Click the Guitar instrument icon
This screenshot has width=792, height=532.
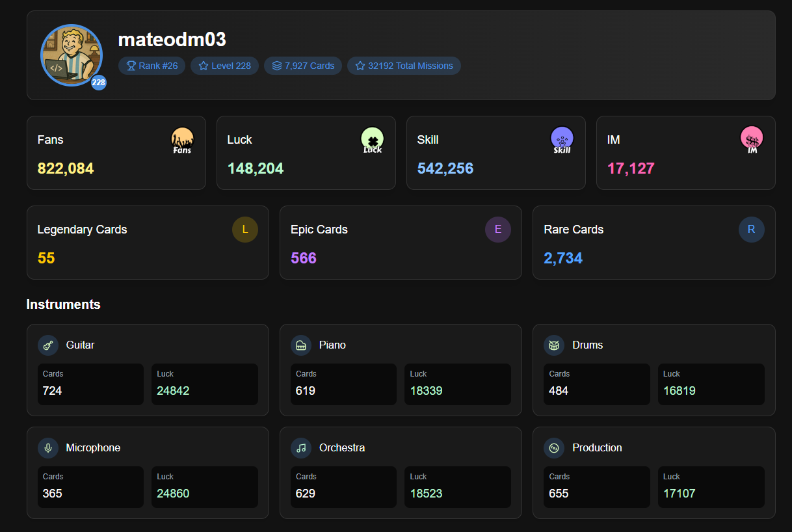point(48,345)
